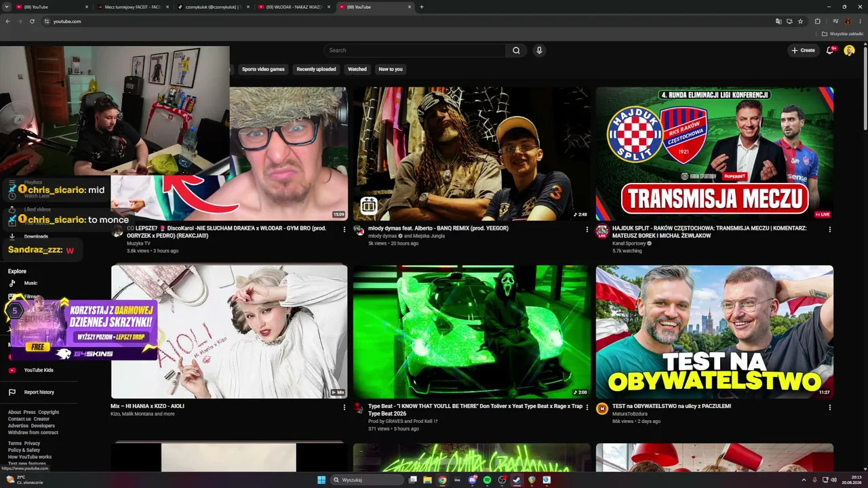Open the weather widget in the taskbar
Image resolution: width=868 pixels, height=488 pixels.
click(x=24, y=480)
